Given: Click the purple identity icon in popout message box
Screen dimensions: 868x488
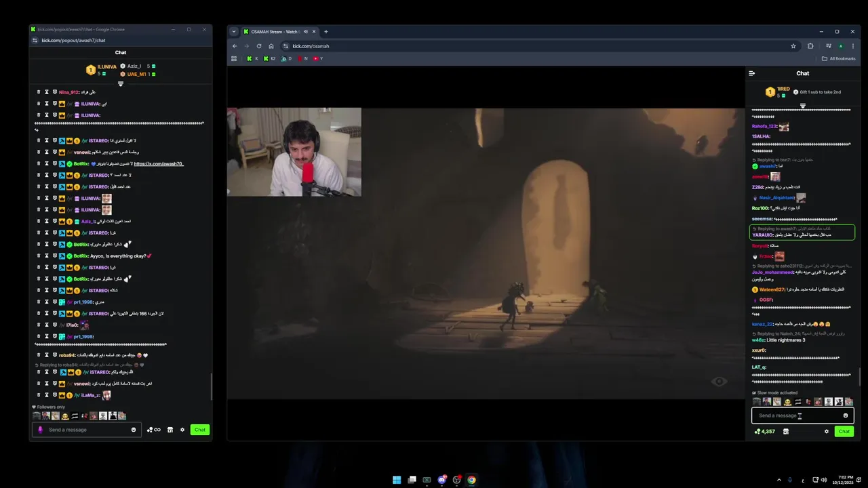Looking at the screenshot, I should [x=40, y=430].
